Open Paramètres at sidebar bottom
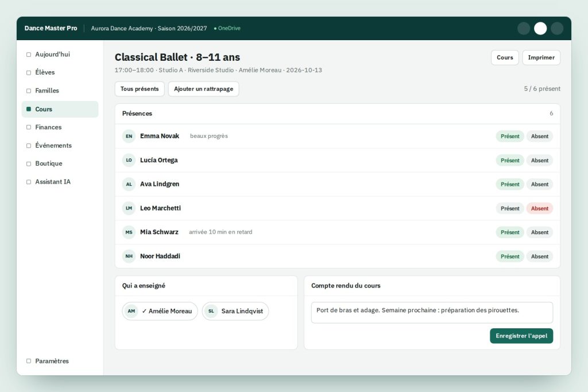Screen dimensions: 588x392 [60, 361]
